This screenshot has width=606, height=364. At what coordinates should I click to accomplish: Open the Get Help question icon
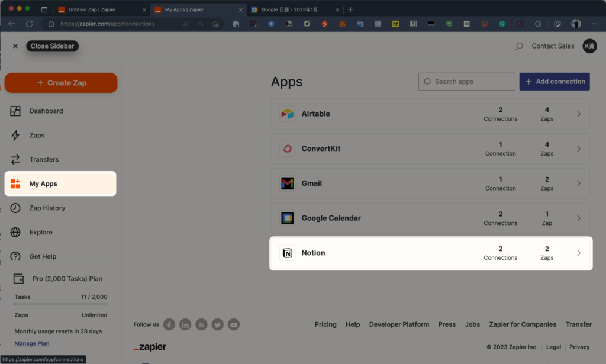(15, 256)
